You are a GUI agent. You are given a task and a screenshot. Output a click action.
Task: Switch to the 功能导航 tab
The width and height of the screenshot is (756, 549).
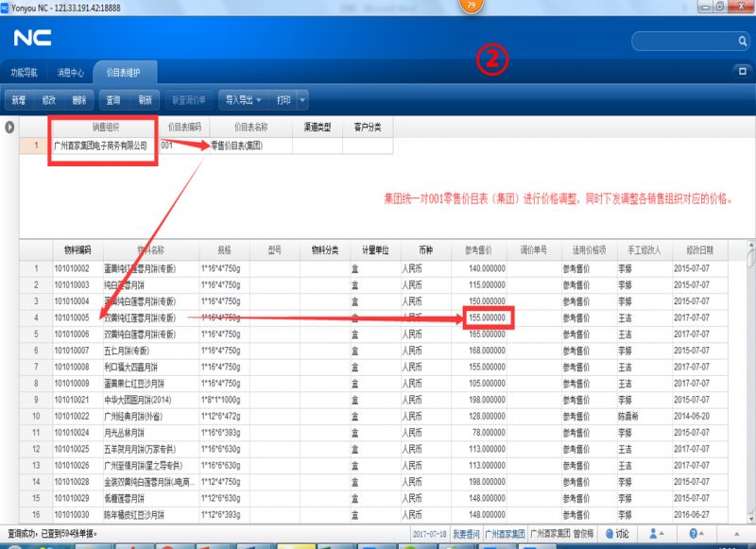(x=25, y=73)
